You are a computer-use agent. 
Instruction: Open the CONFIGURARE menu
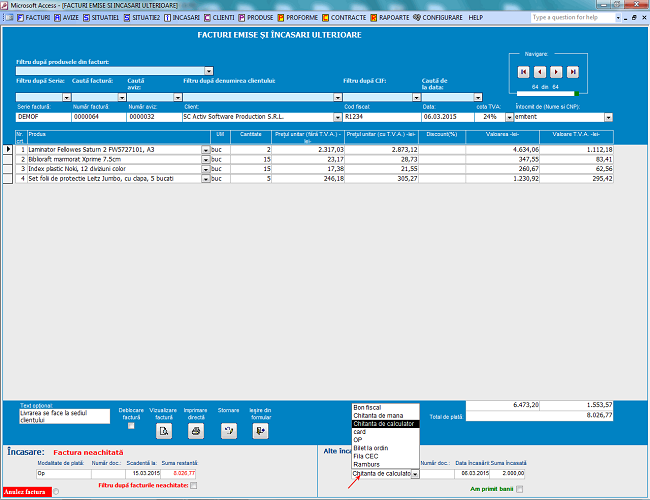point(438,17)
